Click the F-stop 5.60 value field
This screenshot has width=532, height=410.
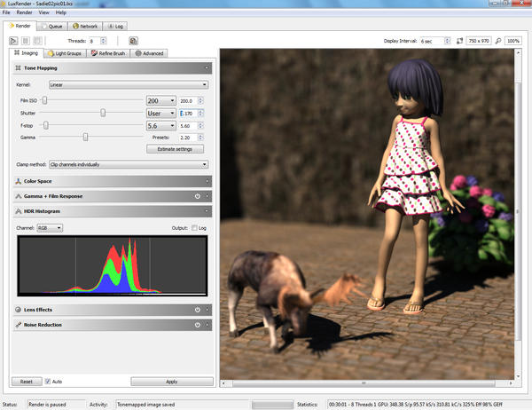188,126
